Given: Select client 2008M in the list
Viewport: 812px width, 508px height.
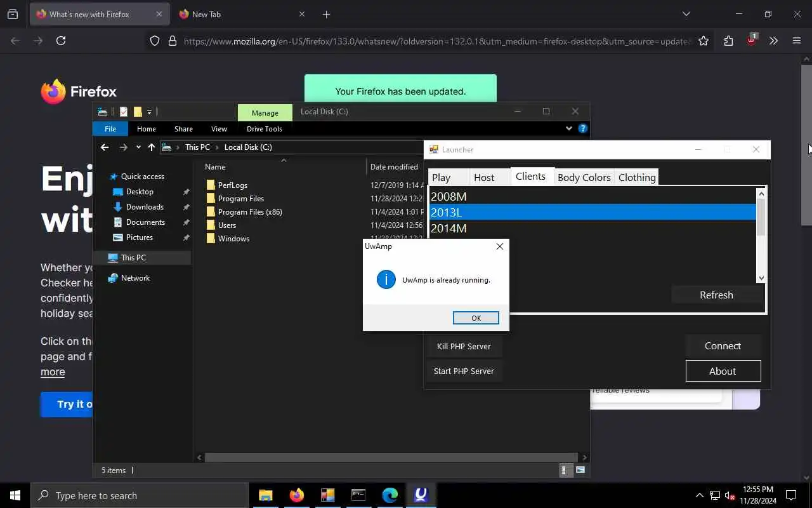Looking at the screenshot, I should coord(593,196).
